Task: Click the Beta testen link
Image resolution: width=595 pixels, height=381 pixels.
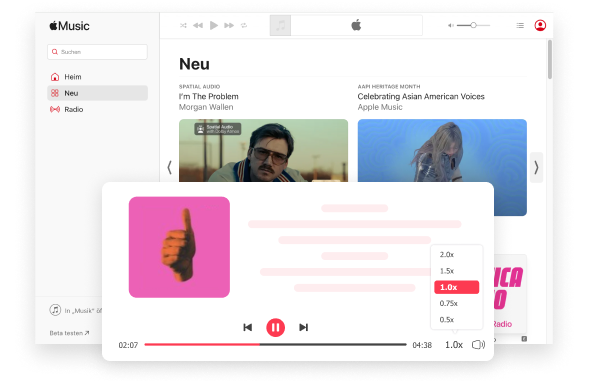Action: [x=69, y=333]
